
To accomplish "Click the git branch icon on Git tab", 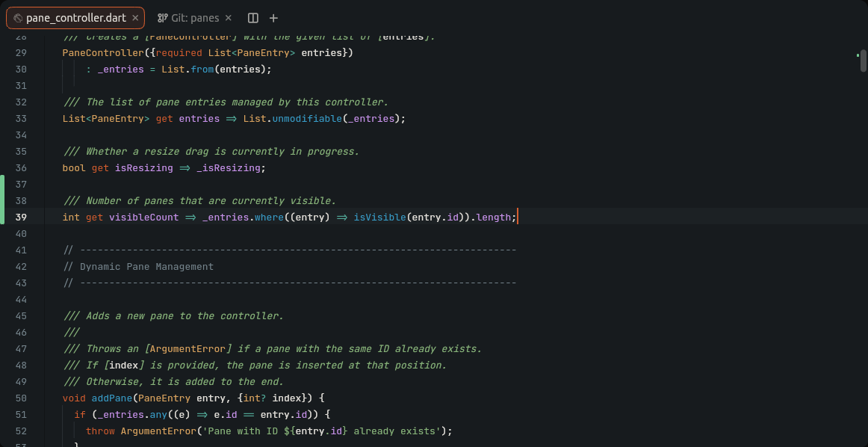I will coord(162,18).
